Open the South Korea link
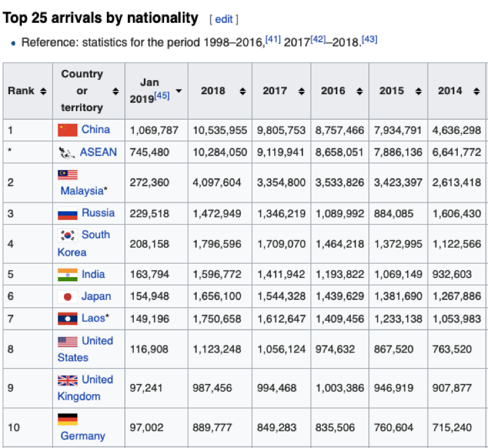This screenshot has height=448, width=488. [x=84, y=244]
